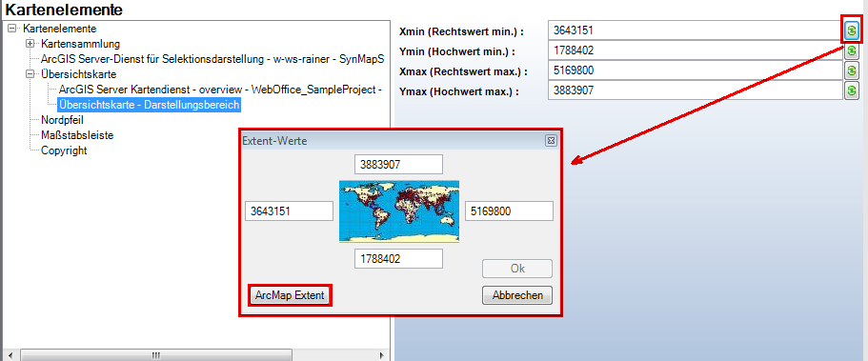
Task: Click the ArcMap Extent button
Action: click(x=290, y=295)
